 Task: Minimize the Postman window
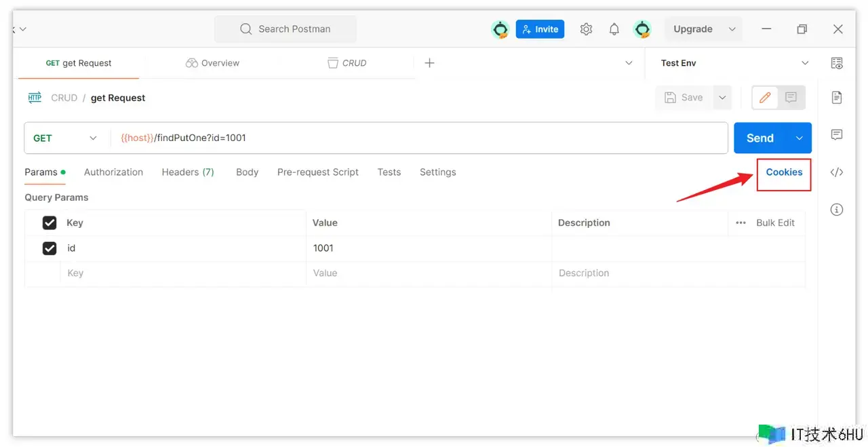[x=767, y=29]
